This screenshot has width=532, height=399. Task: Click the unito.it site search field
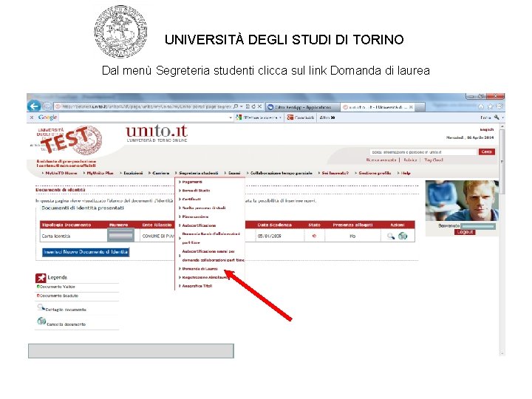423,152
